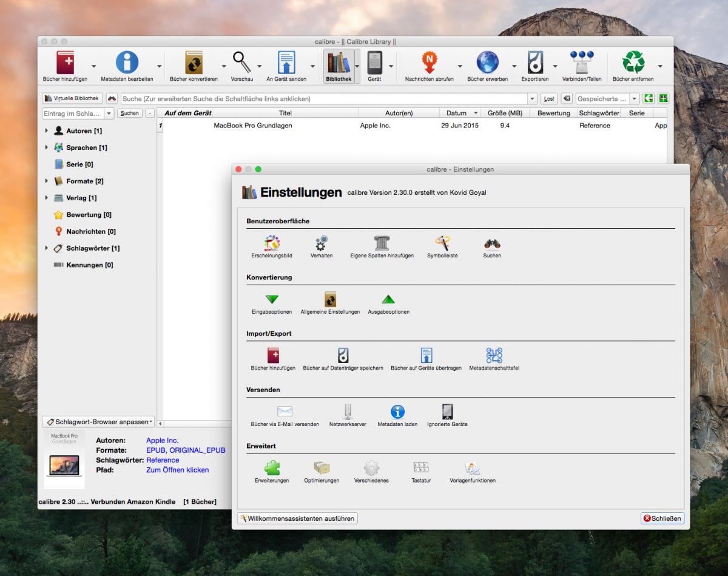Open Bücher auf Geräte übertragen settings
The width and height of the screenshot is (728, 576).
[426, 355]
